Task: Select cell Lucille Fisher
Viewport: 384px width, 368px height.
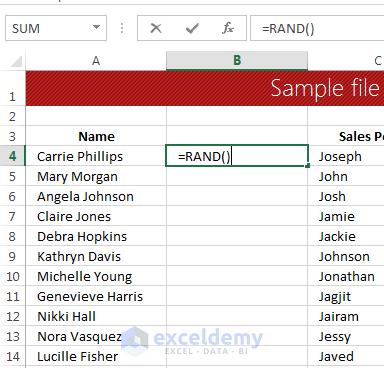Action: (x=96, y=356)
